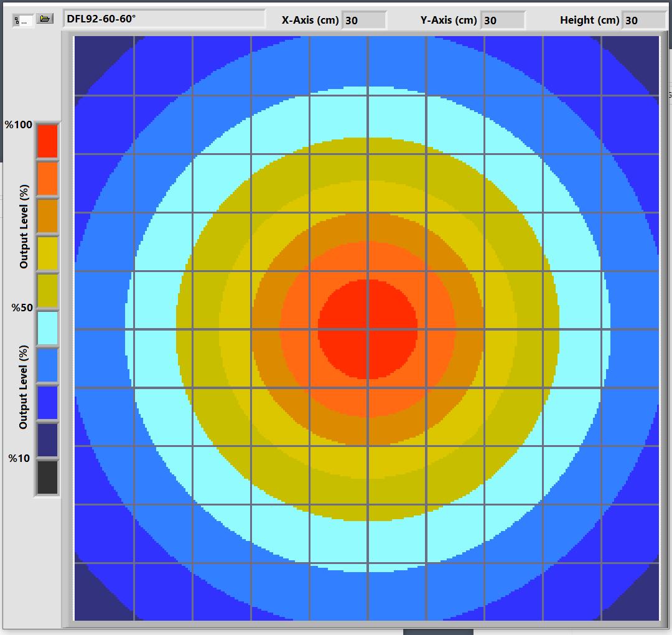Click the %50 legend label
Image resolution: width=672 pixels, height=635 pixels.
[22, 308]
